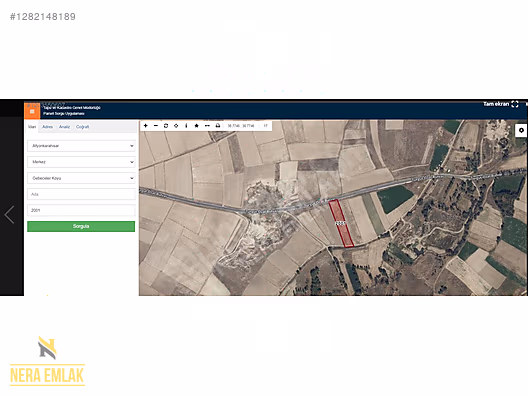Click the Ada input field
The height and width of the screenshot is (396, 528).
[81, 194]
